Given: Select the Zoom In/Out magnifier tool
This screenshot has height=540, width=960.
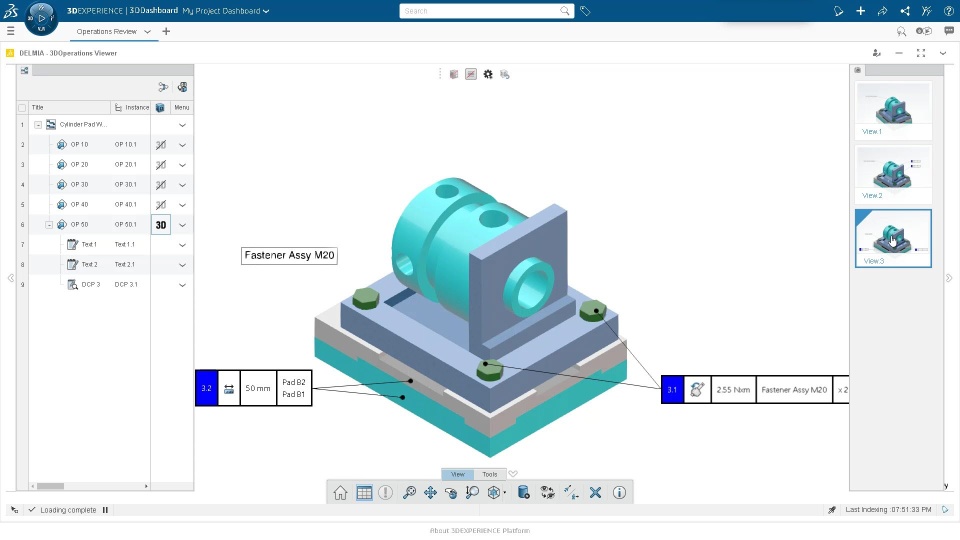Looking at the screenshot, I should pos(472,492).
